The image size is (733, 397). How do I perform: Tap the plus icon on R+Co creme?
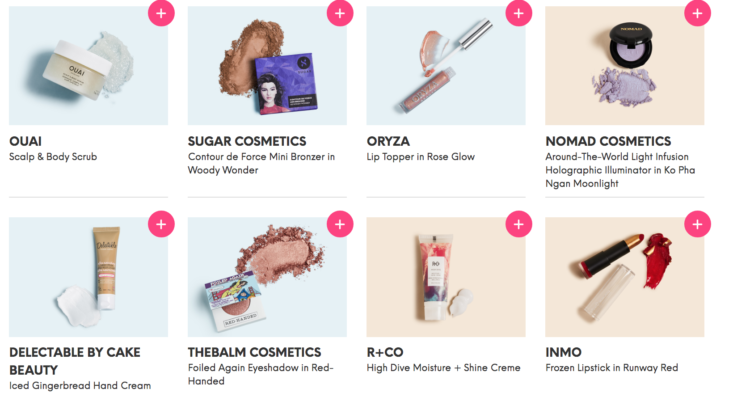coord(518,224)
